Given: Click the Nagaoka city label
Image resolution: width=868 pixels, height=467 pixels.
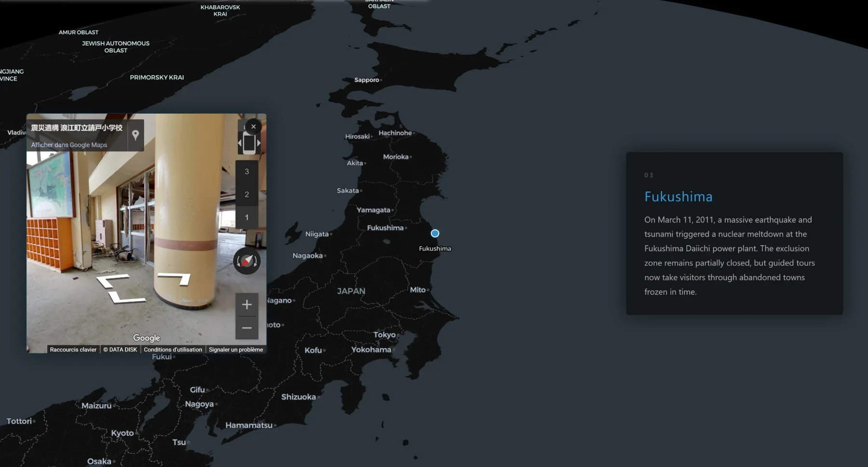Looking at the screenshot, I should point(308,256).
